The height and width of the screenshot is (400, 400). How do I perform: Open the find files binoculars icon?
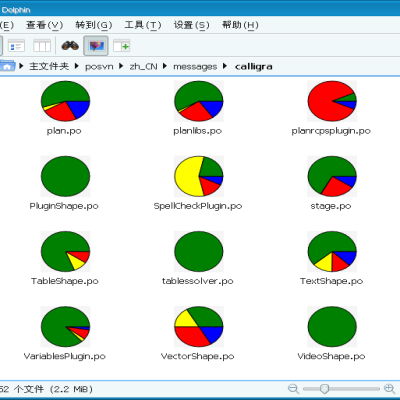(70, 46)
